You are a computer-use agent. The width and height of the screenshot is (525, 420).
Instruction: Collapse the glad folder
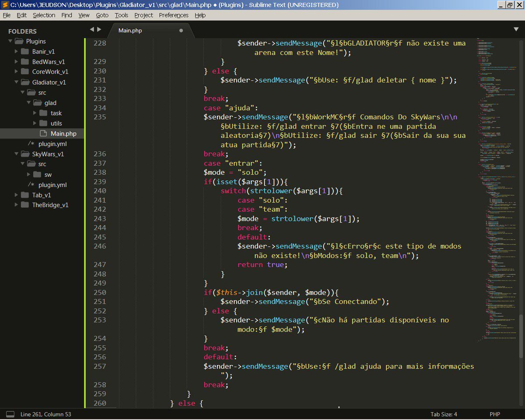coord(29,103)
